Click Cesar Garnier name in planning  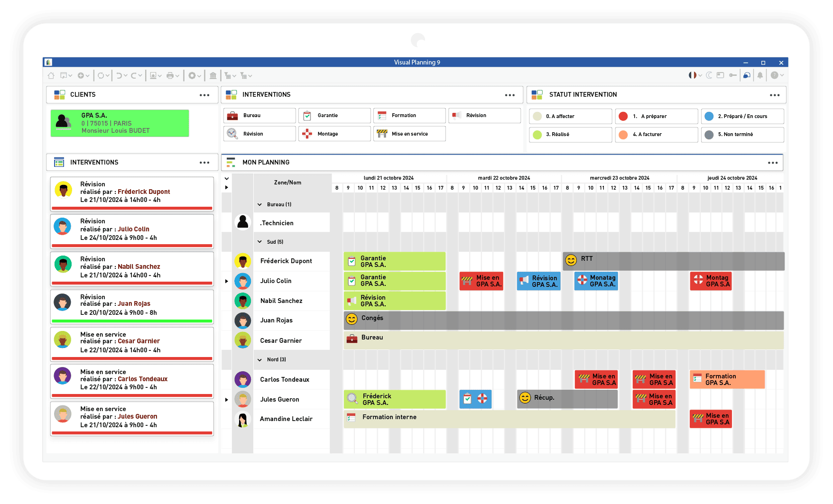click(281, 340)
